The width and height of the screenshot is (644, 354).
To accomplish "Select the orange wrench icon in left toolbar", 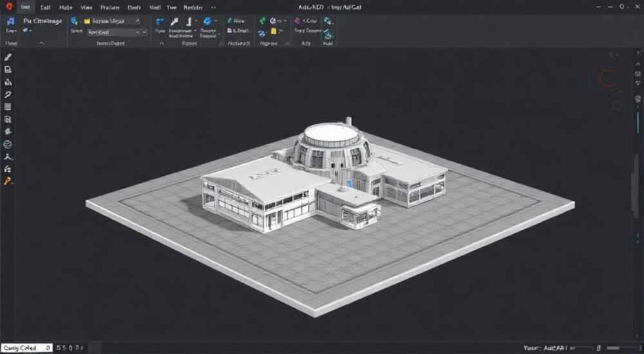I will click(x=8, y=181).
